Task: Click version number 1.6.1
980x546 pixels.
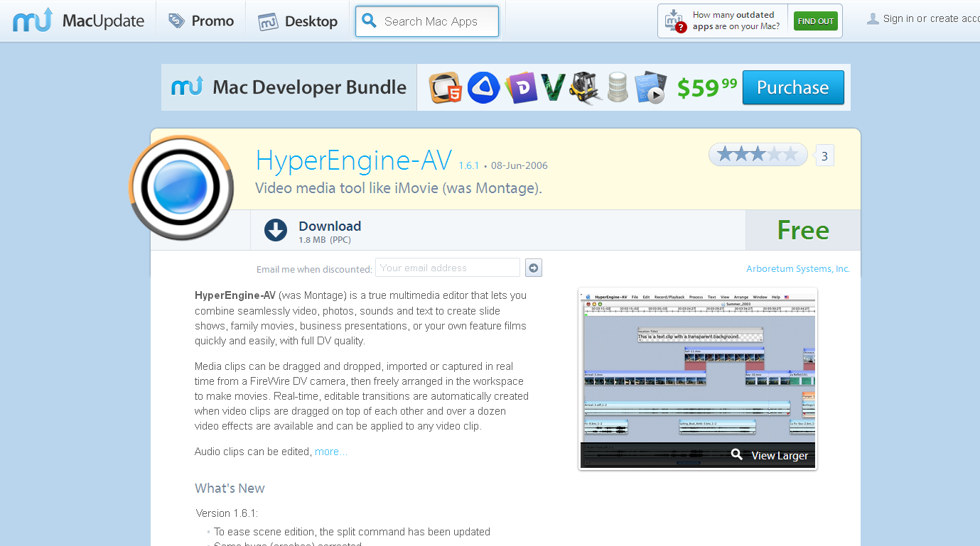Action: pos(469,165)
